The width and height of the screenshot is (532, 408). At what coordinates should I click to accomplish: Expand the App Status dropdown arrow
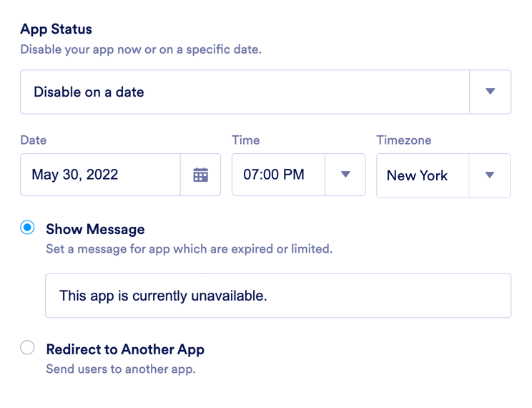490,92
